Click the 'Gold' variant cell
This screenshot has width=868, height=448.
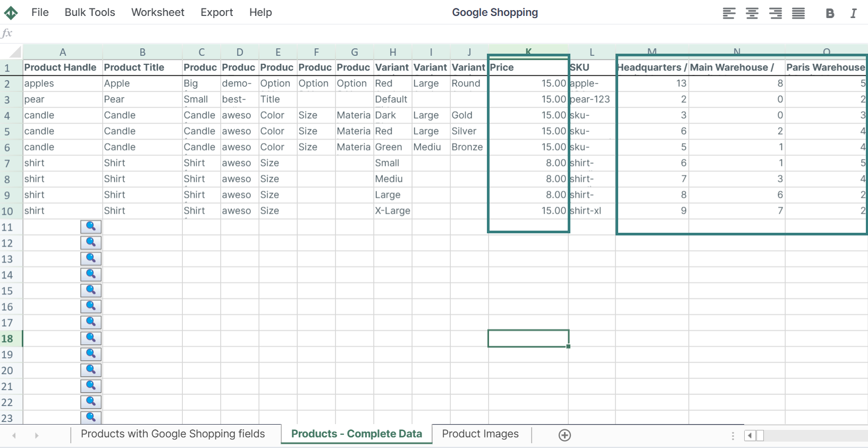click(x=469, y=115)
